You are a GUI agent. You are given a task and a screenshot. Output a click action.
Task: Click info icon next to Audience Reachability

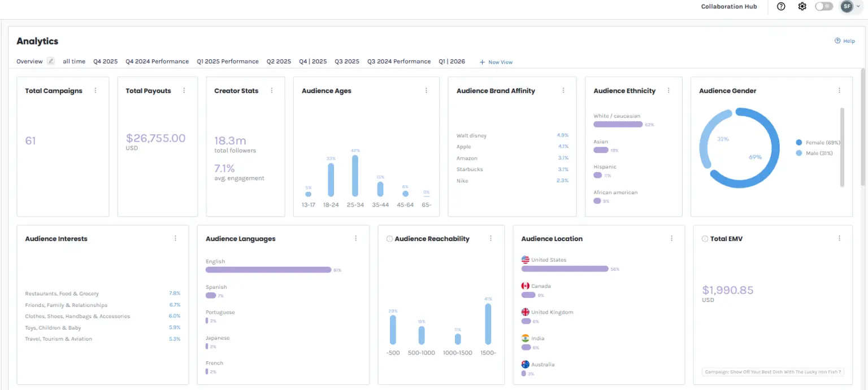click(x=389, y=239)
